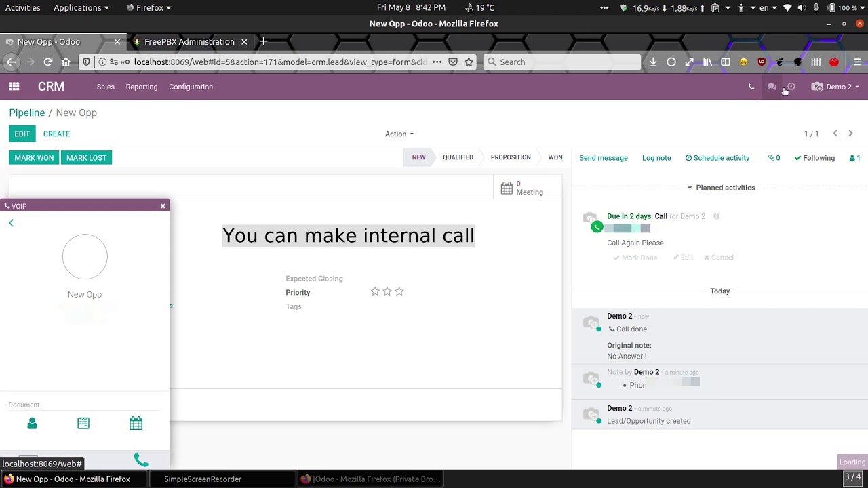
Task: Collapse the Planned activities section
Action: click(720, 188)
